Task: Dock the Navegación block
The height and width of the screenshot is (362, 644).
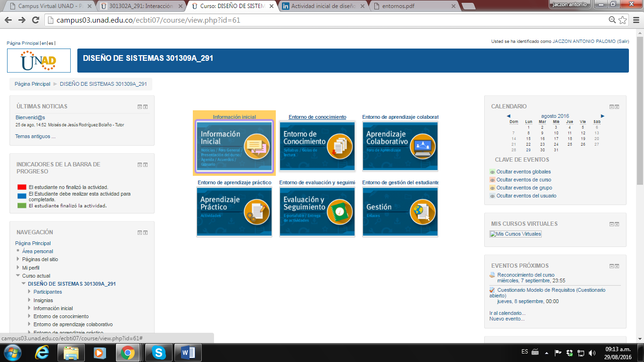Action: (146, 233)
